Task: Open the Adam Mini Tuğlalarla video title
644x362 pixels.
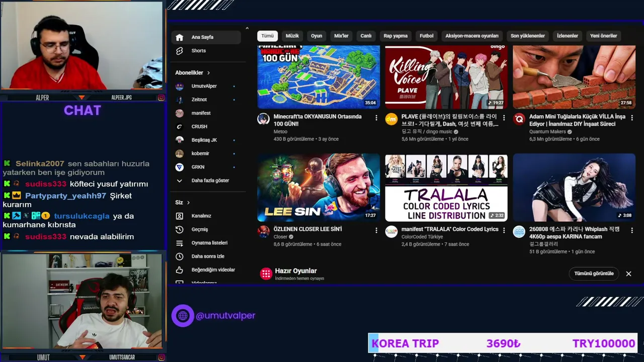Action: 577,120
